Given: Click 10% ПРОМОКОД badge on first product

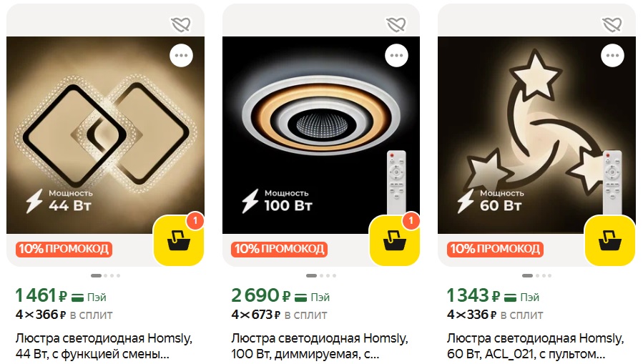Looking at the screenshot, I should (64, 249).
